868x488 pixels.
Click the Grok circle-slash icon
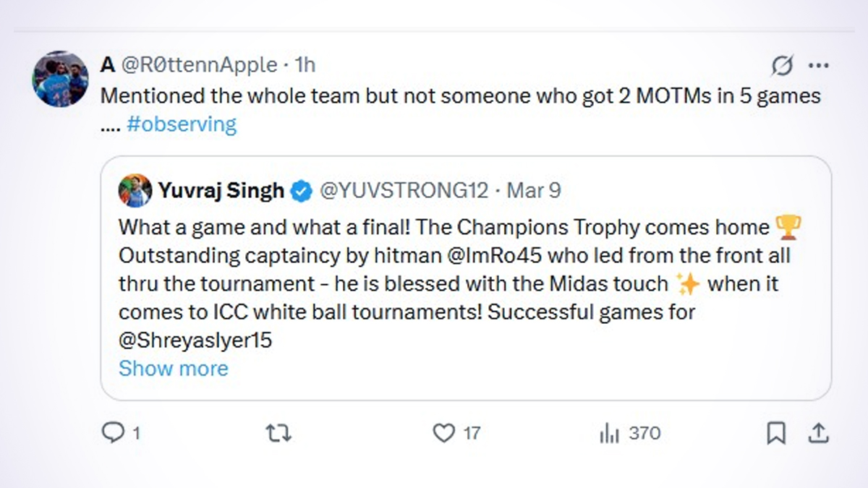[781, 66]
